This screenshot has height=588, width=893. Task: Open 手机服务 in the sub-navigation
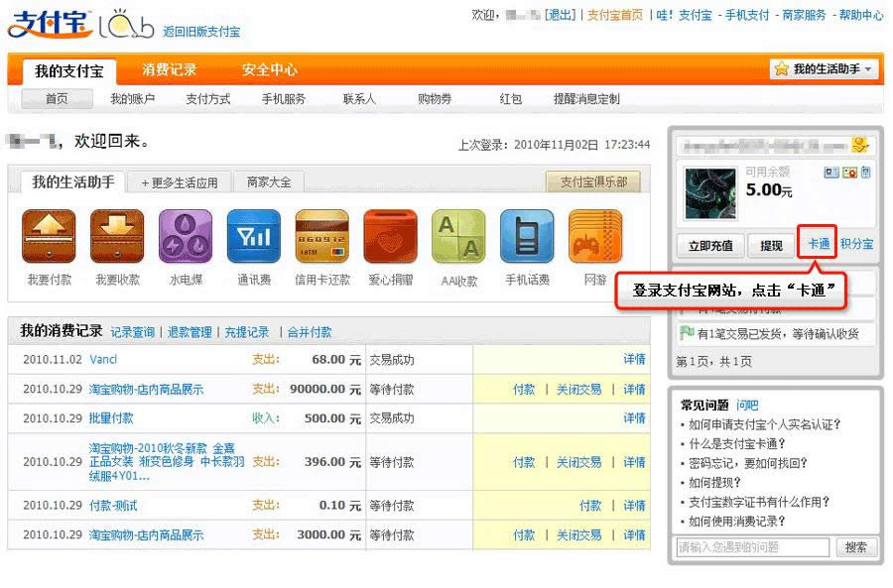pos(284,98)
